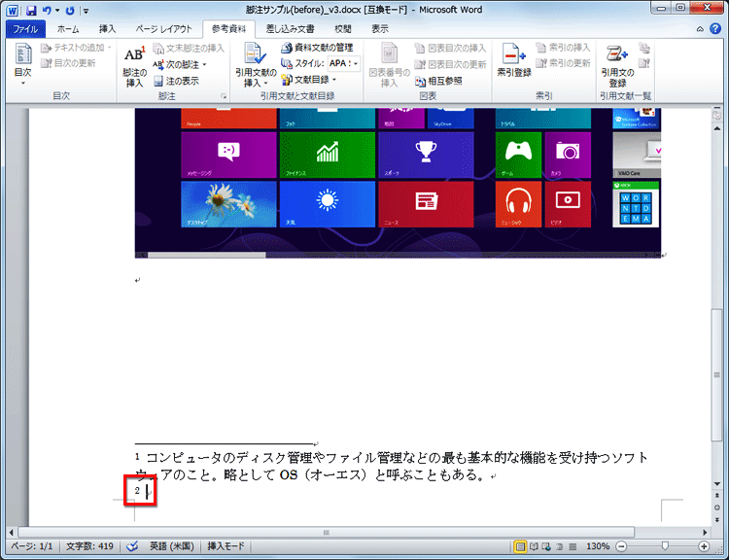Image resolution: width=729 pixels, height=560 pixels.
Task: Click 索引の挿入 button
Action: tap(563, 48)
